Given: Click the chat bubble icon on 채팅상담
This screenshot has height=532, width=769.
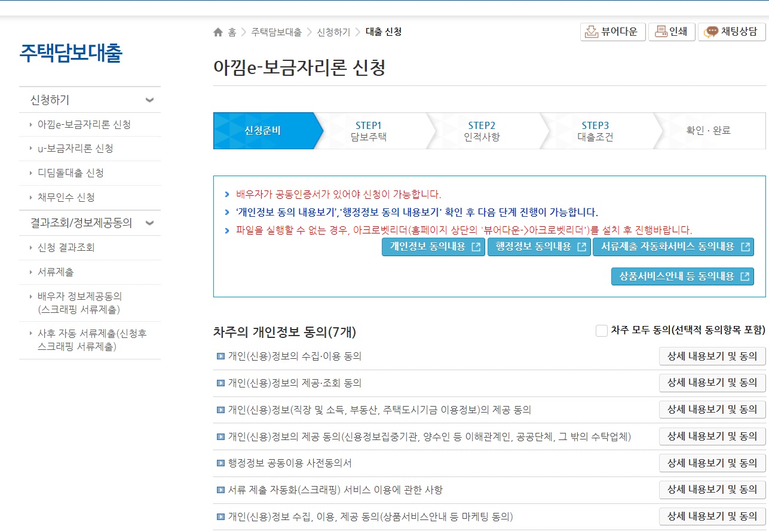Looking at the screenshot, I should point(711,32).
